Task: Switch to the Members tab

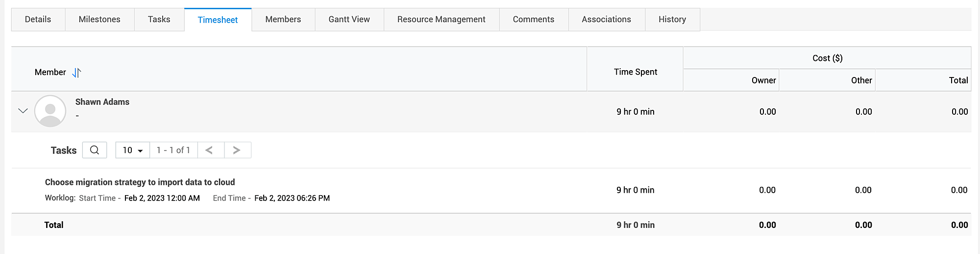Action: tap(283, 20)
